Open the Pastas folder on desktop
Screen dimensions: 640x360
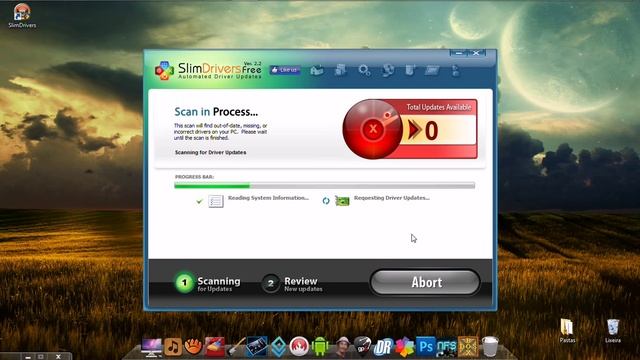[x=567, y=330]
